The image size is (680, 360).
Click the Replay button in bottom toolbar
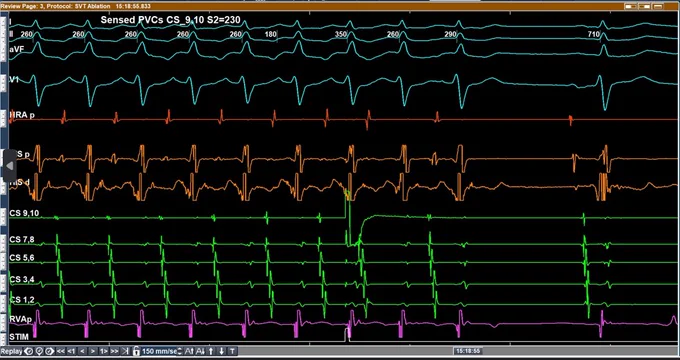(12, 351)
